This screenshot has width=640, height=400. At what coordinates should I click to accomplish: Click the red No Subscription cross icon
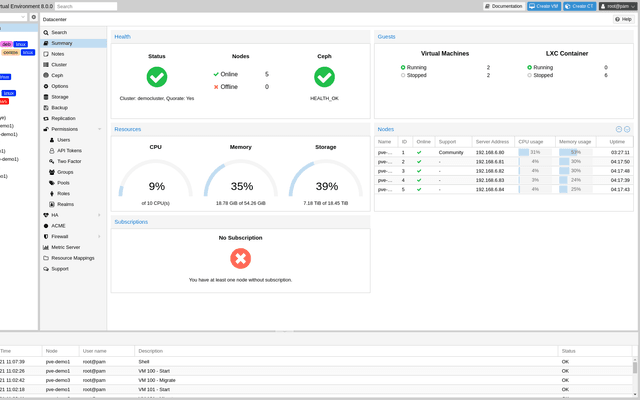(x=240, y=258)
